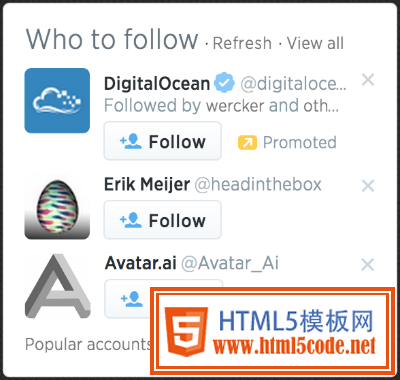The height and width of the screenshot is (380, 400).
Task: Click the DigitalOcean verified badge icon
Action: (x=224, y=83)
